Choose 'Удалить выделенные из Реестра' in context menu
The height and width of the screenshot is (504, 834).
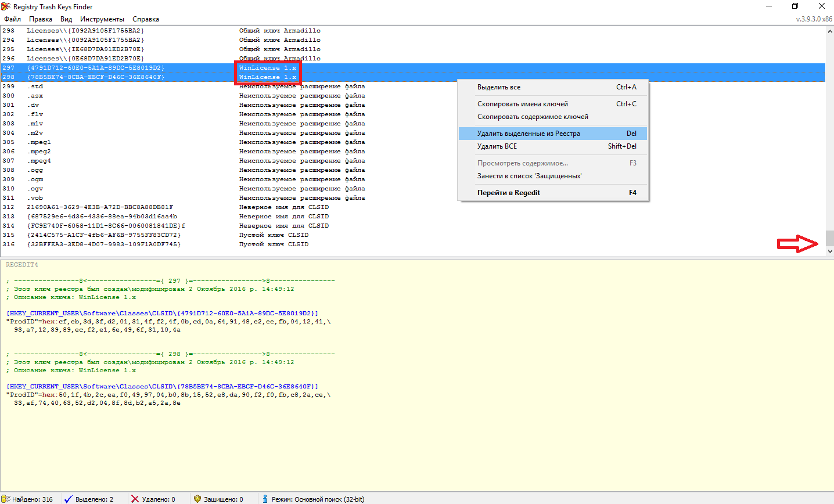point(529,134)
